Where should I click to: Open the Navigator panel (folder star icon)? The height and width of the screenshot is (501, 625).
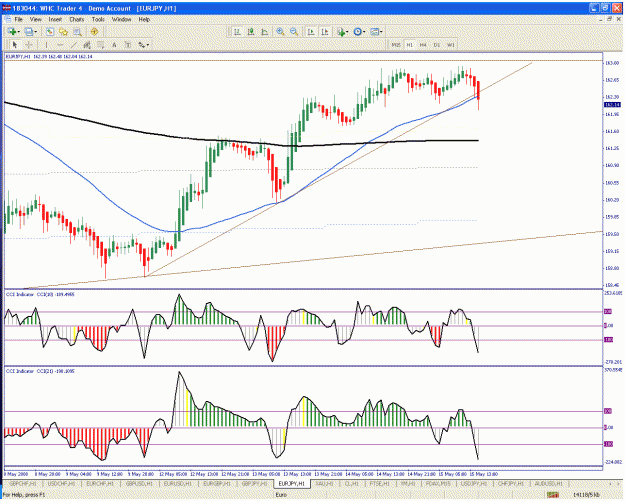(x=63, y=31)
